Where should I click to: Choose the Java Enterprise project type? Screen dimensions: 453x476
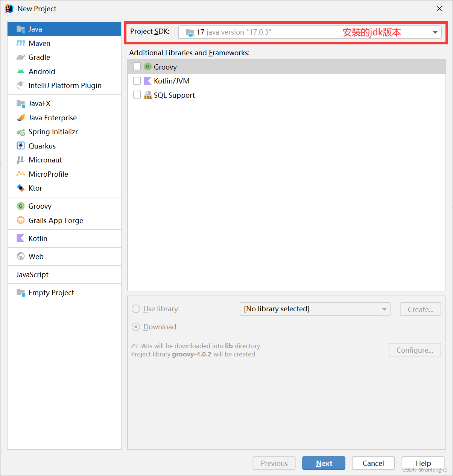coord(64,118)
